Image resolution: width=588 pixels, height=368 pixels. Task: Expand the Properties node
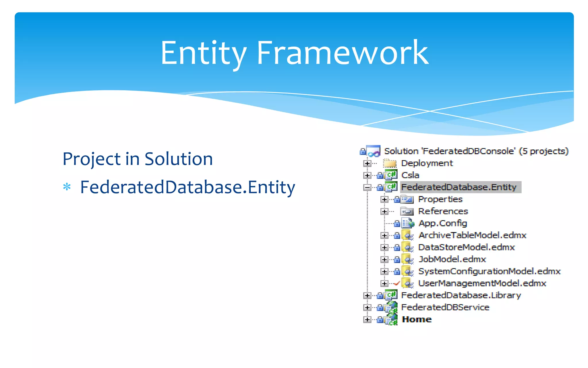coord(384,200)
